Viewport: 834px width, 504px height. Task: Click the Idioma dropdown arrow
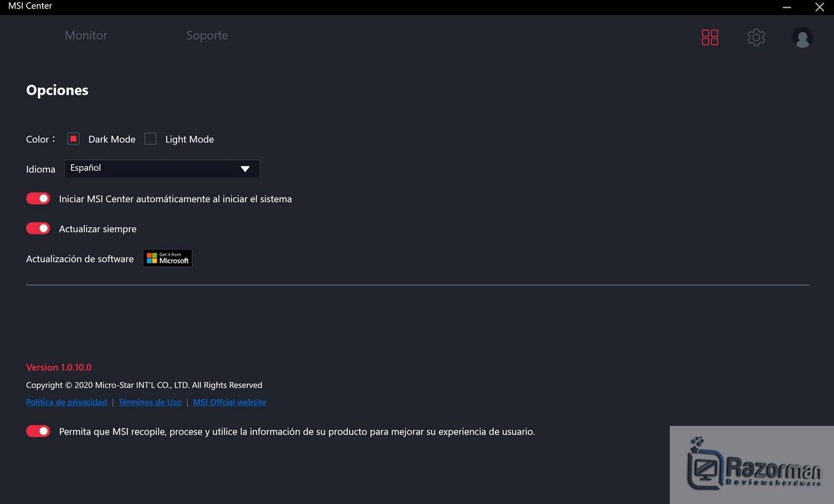[x=245, y=169]
